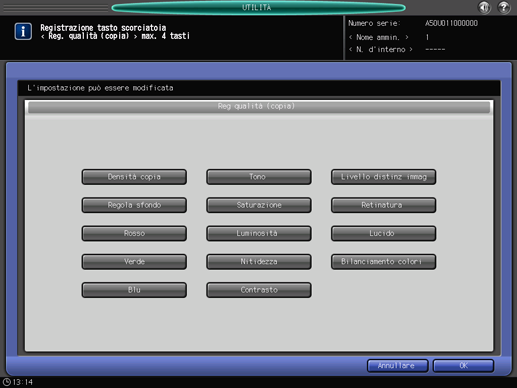This screenshot has width=517, height=388.
Task: Toggle the Verde key
Action: tap(134, 262)
